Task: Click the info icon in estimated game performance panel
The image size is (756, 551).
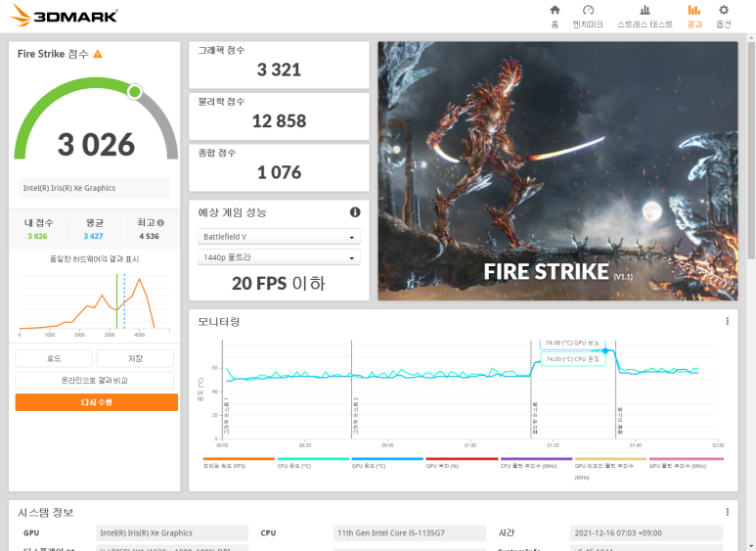Action: point(355,212)
